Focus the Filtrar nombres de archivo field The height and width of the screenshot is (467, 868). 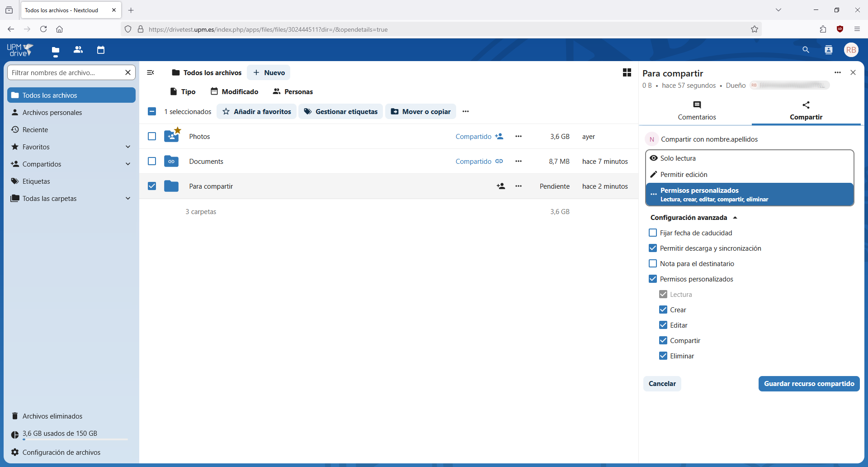coord(66,72)
